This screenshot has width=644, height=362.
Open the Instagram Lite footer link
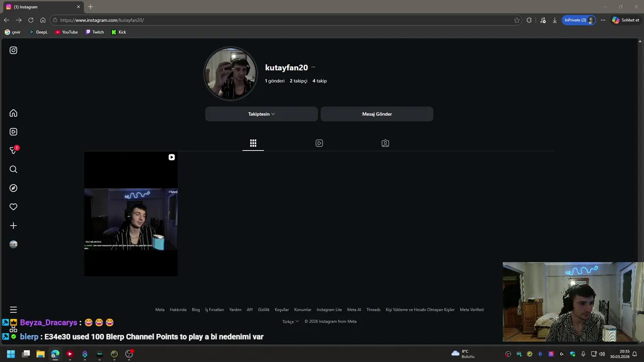click(x=329, y=310)
